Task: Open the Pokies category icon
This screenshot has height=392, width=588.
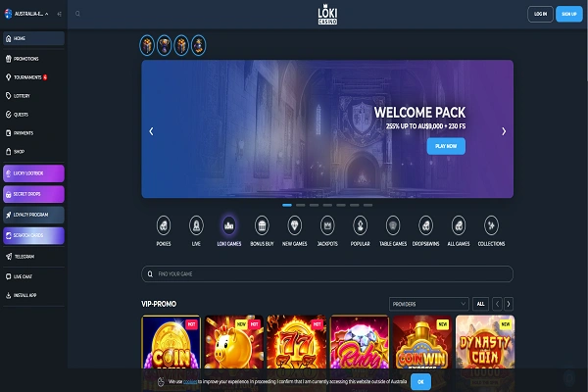Action: tap(164, 225)
